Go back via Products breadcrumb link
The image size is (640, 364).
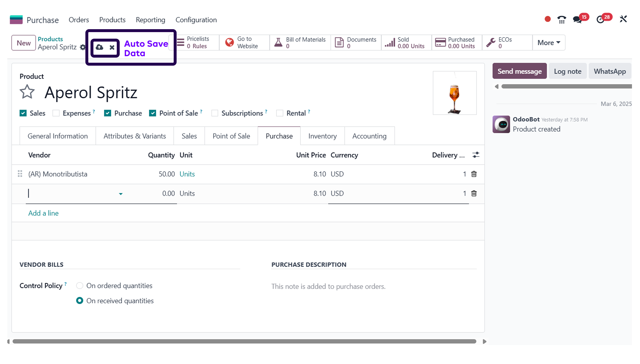click(x=50, y=39)
